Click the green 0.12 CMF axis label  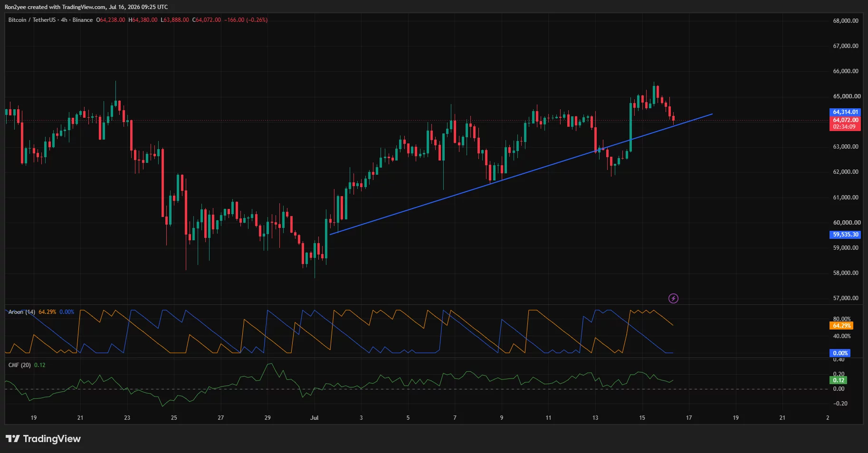(x=839, y=380)
